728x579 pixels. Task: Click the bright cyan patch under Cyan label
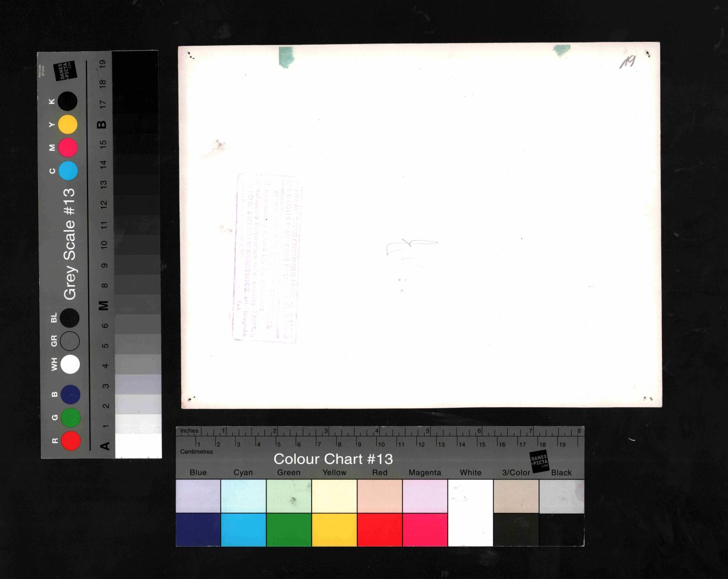click(x=243, y=529)
